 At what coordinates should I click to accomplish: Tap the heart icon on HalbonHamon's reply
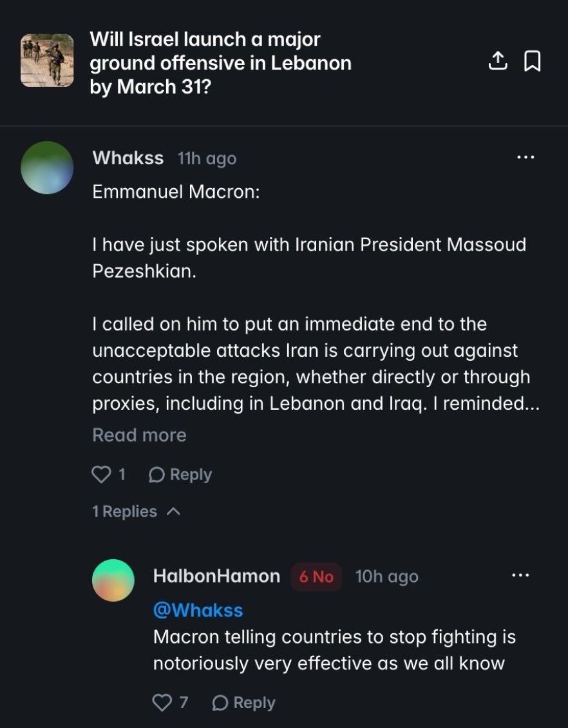point(162,702)
